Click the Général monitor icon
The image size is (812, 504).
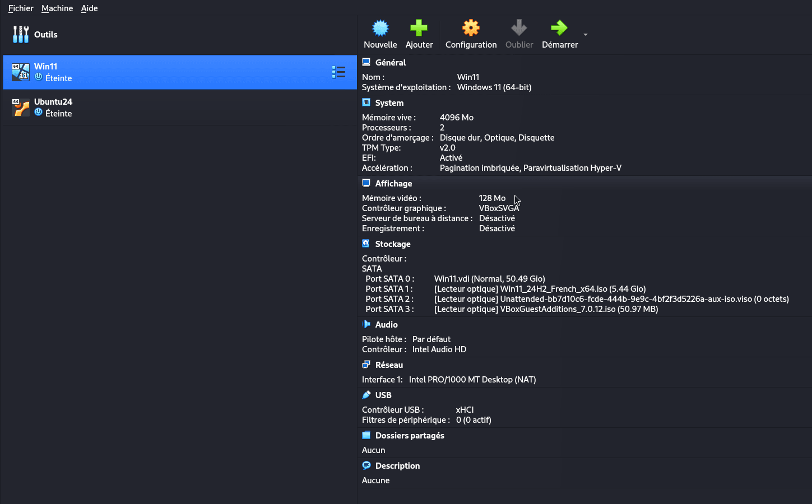pyautogui.click(x=366, y=62)
